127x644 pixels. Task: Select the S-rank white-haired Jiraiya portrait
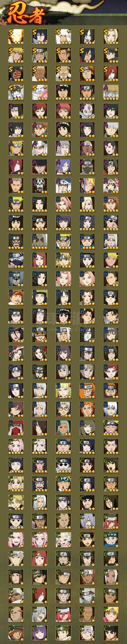[63, 37]
